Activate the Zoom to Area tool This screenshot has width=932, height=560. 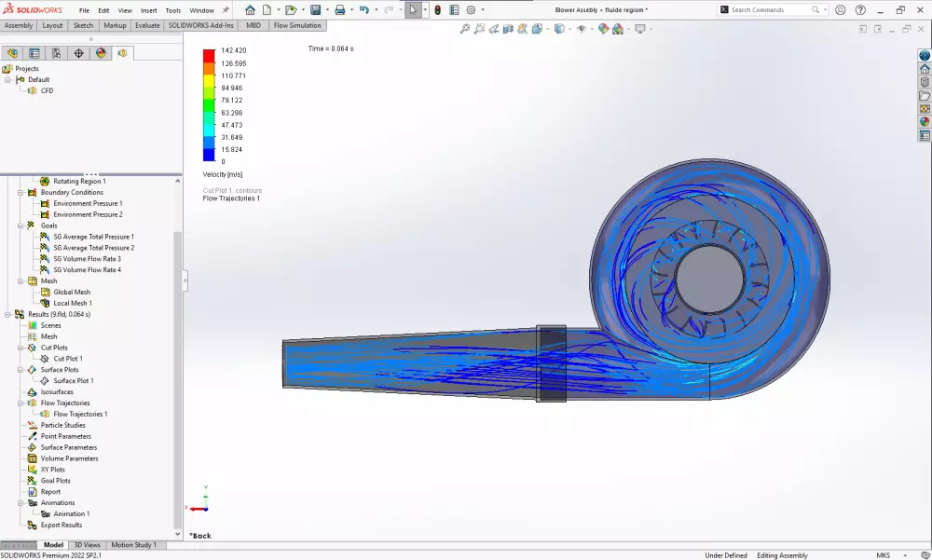[x=479, y=28]
